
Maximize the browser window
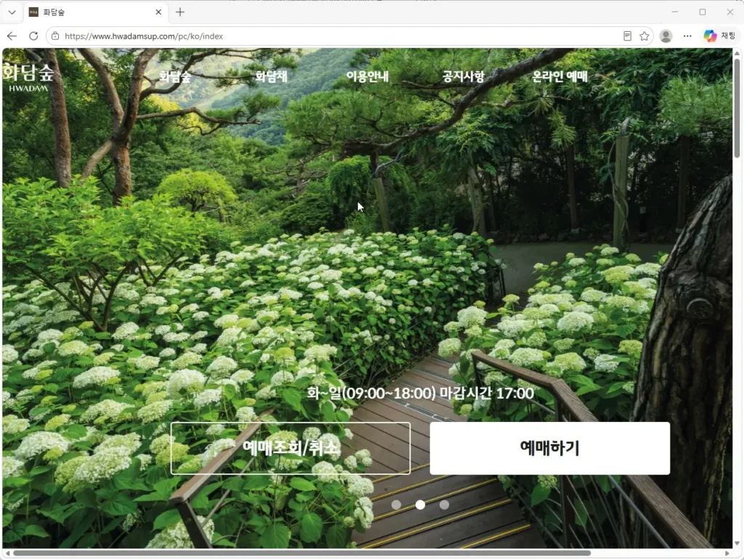coord(703,12)
